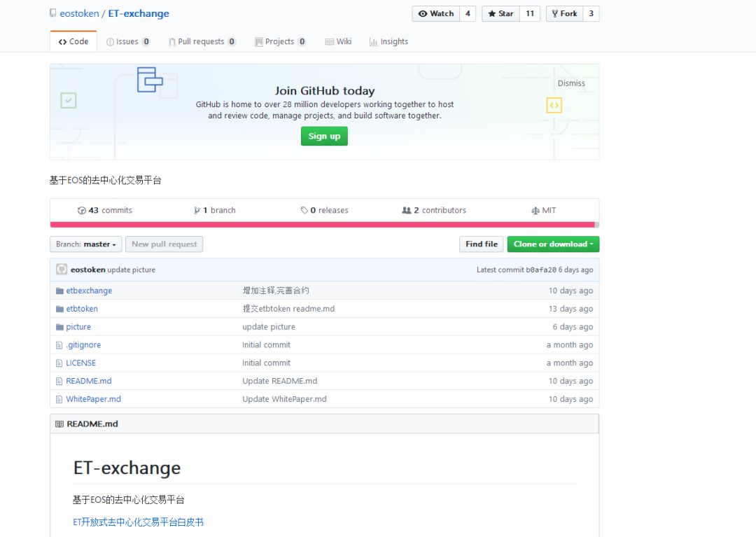Screen dimensions: 756x537
Task: Open the ET开放式去中心化交易平台白皮书 link
Action: [139, 522]
